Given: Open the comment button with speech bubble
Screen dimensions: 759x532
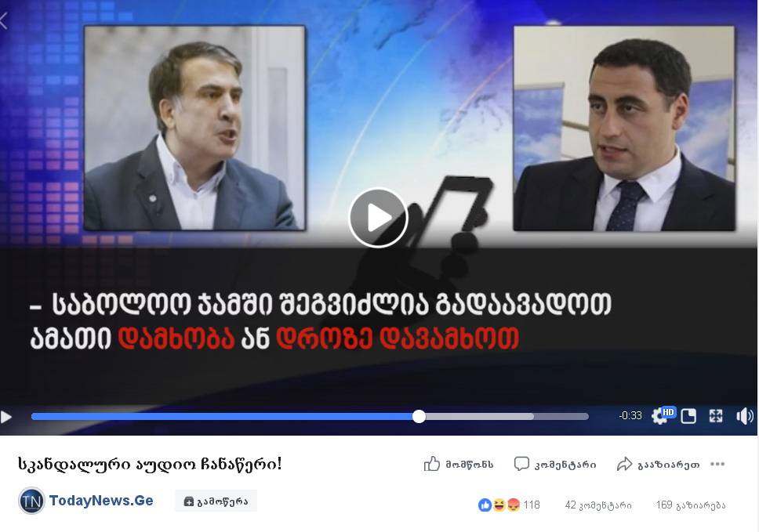Looking at the screenshot, I should [x=555, y=465].
